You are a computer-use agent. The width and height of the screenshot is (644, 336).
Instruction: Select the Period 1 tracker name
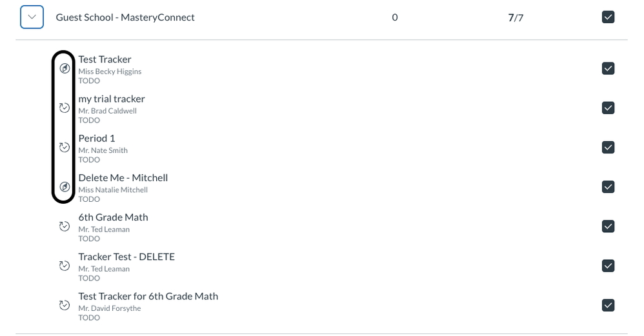97,138
